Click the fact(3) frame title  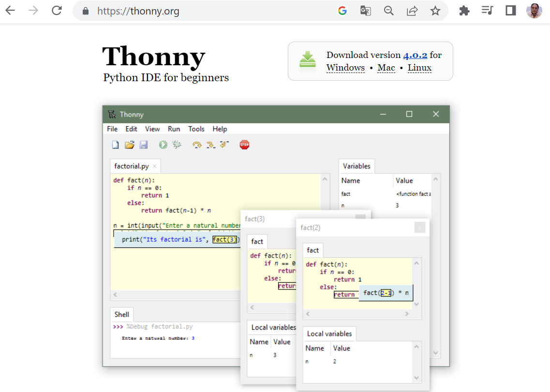(254, 219)
